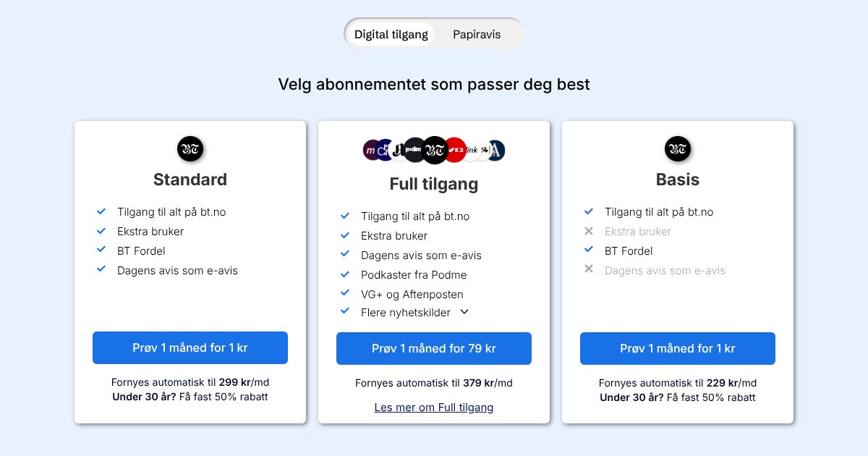Click the center BT logo in Full tilgang
Image resolution: width=868 pixels, height=456 pixels.
tap(435, 151)
